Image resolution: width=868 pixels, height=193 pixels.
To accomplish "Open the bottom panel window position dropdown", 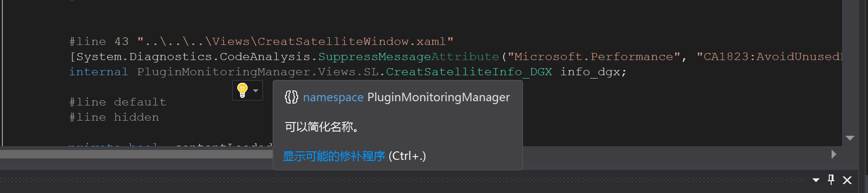I will point(816,180).
